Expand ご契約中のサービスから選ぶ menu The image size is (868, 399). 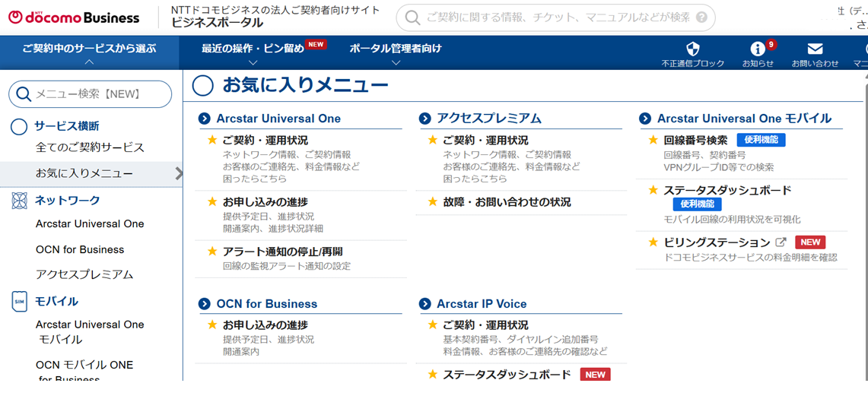tap(89, 49)
